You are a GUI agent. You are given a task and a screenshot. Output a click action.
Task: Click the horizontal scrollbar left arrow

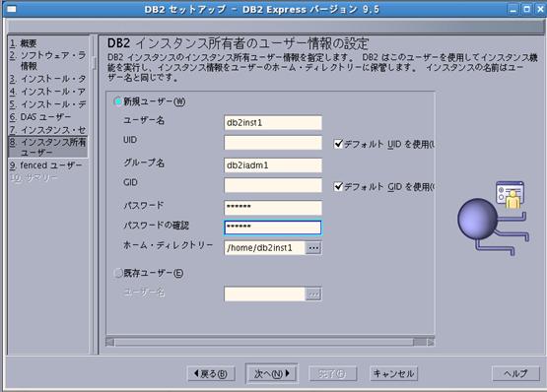click(109, 342)
